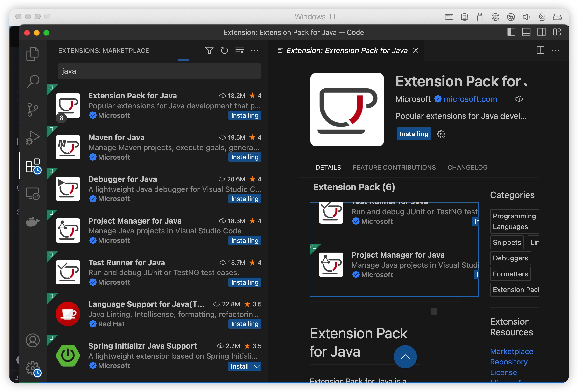
Task: Select the Formatters category tag
Action: click(x=510, y=274)
